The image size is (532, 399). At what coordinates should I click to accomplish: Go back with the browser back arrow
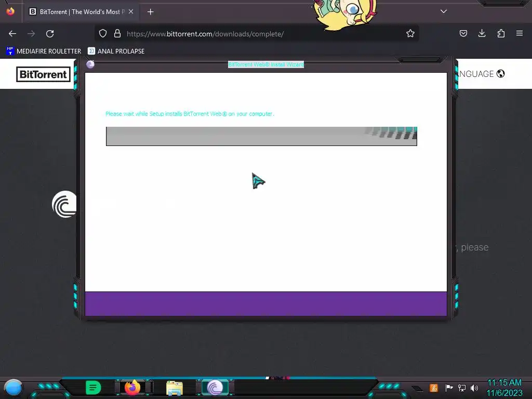[x=12, y=34]
